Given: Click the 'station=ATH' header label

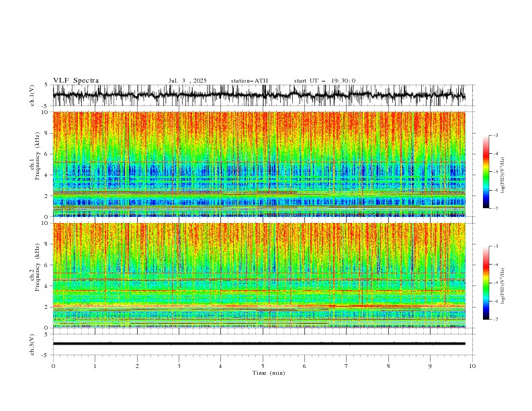Looking at the screenshot, I should click(x=249, y=81).
